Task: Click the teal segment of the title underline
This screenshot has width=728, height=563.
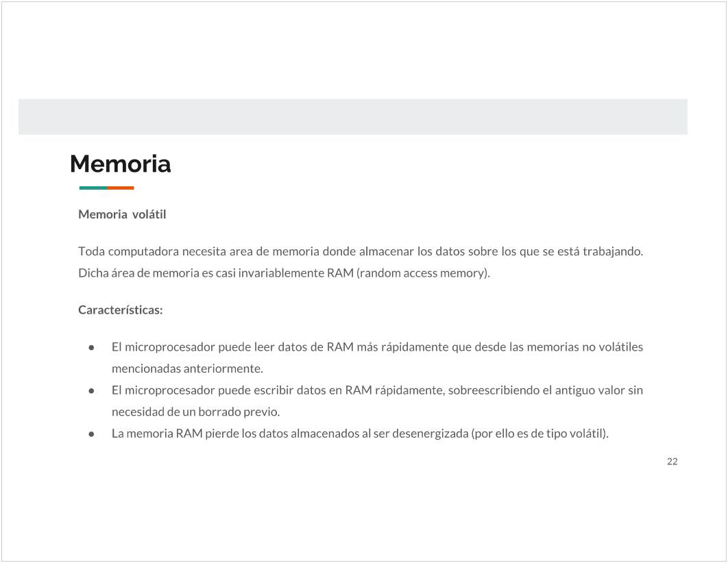Action: point(93,188)
